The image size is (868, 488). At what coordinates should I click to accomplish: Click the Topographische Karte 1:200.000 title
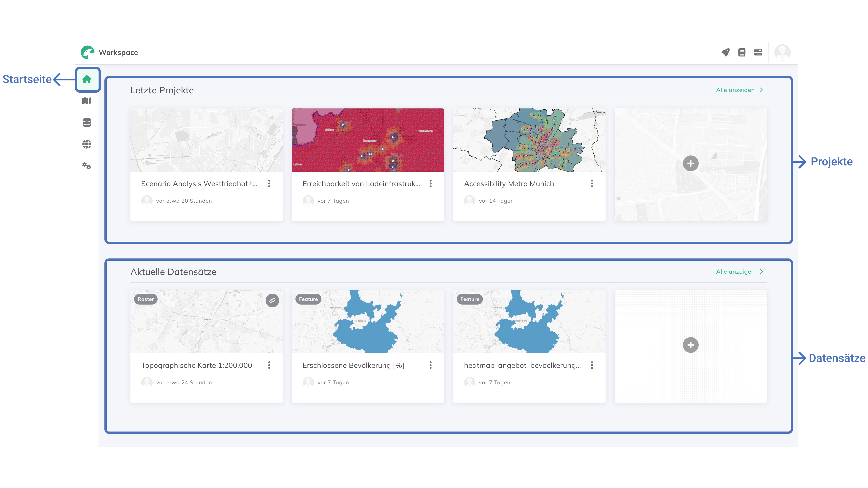click(196, 365)
